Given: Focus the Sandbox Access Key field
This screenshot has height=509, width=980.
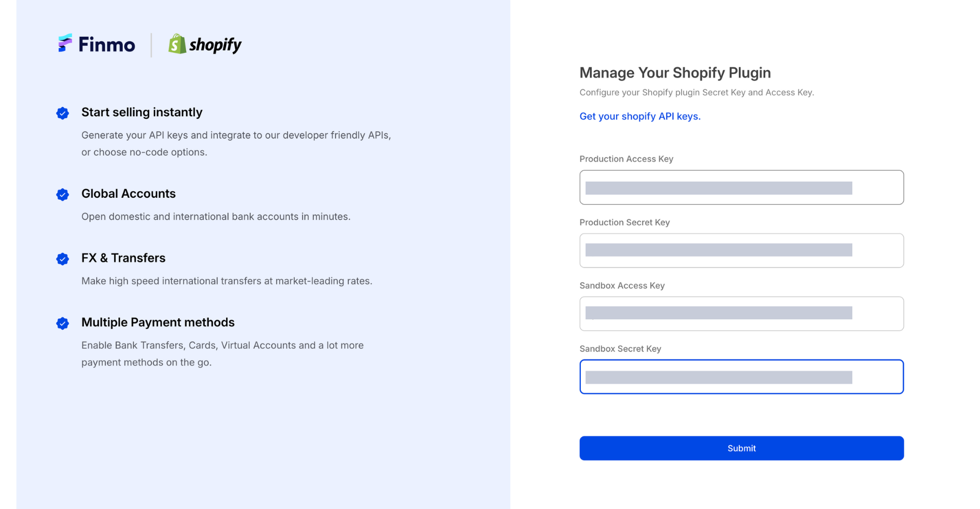Looking at the screenshot, I should (741, 314).
